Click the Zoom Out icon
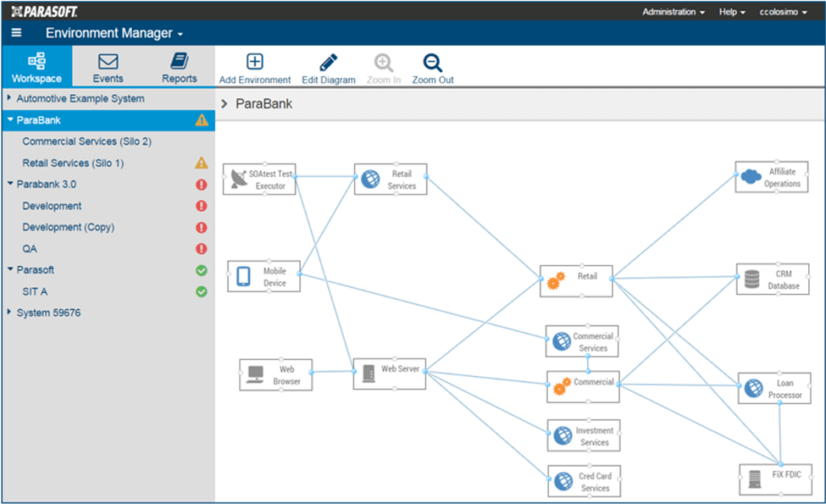The image size is (826, 504). (432, 61)
